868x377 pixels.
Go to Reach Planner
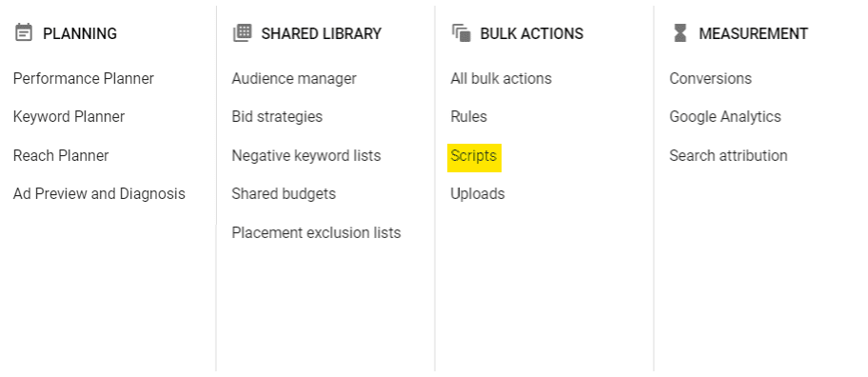(61, 155)
